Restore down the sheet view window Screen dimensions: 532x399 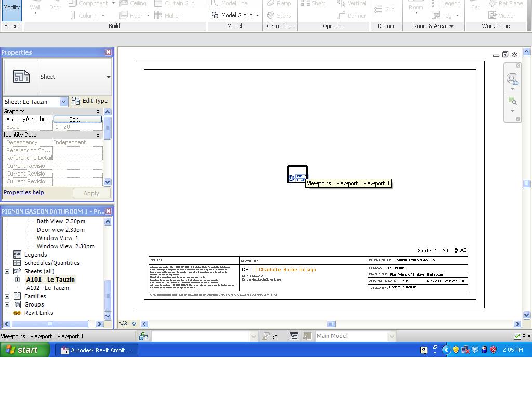coord(505,54)
